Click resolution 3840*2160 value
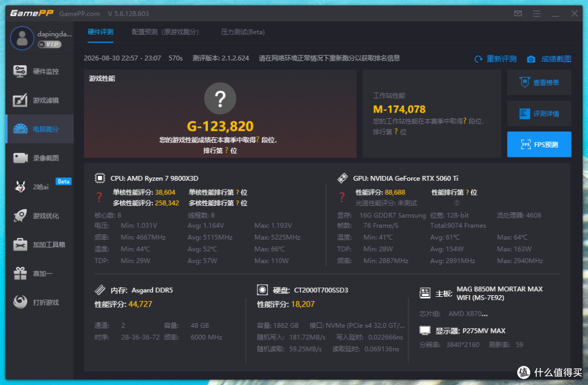 pos(463,345)
